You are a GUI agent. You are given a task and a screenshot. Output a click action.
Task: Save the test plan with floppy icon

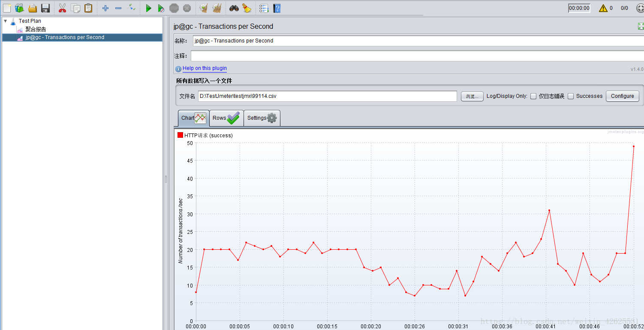coord(45,8)
